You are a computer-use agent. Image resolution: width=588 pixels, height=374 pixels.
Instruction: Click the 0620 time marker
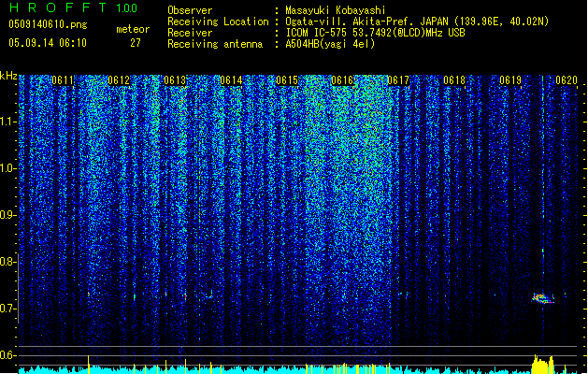tap(566, 80)
